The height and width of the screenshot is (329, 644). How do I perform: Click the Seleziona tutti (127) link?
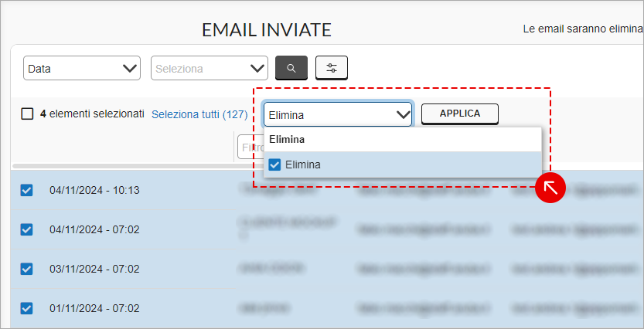[x=199, y=114]
